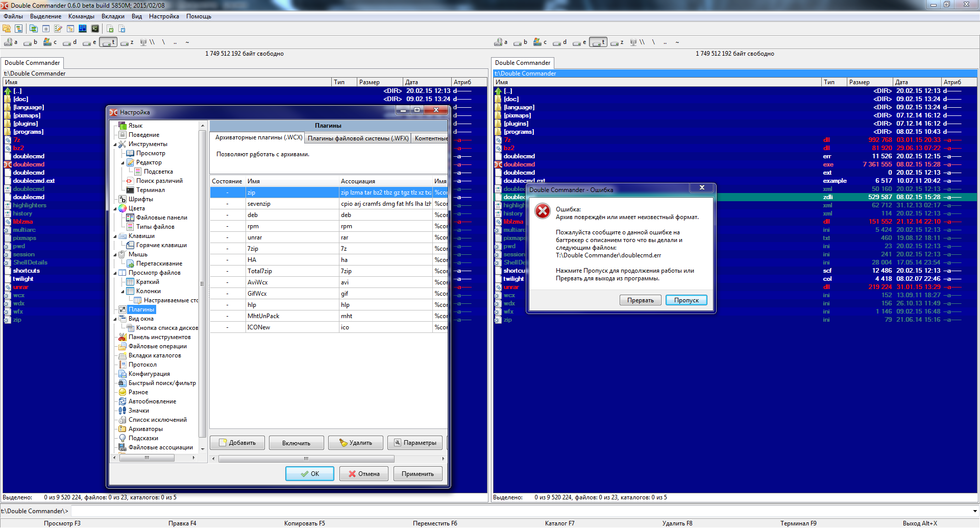Switch to Плагины файловой системы (.WFX) tab

click(x=358, y=138)
